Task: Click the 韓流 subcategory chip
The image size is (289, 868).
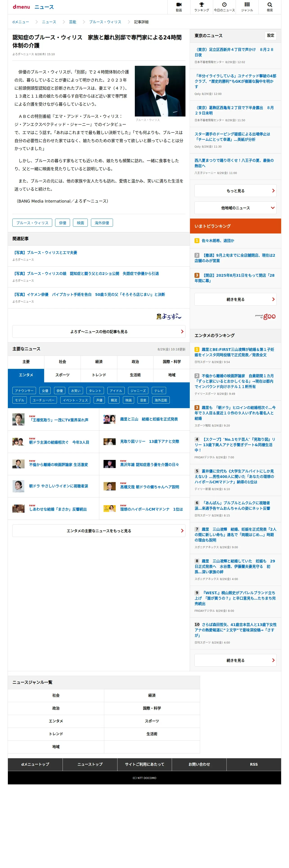Action: click(114, 400)
